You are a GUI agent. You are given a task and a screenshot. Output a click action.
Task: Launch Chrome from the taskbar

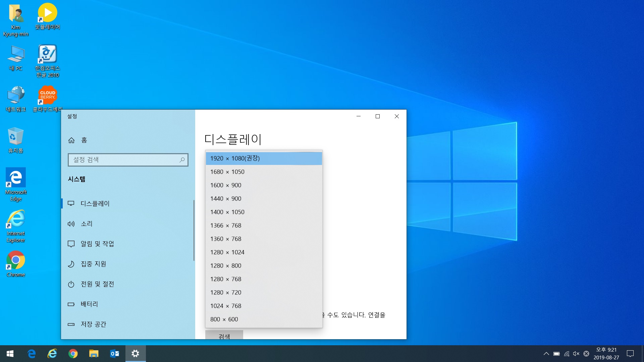(x=73, y=354)
